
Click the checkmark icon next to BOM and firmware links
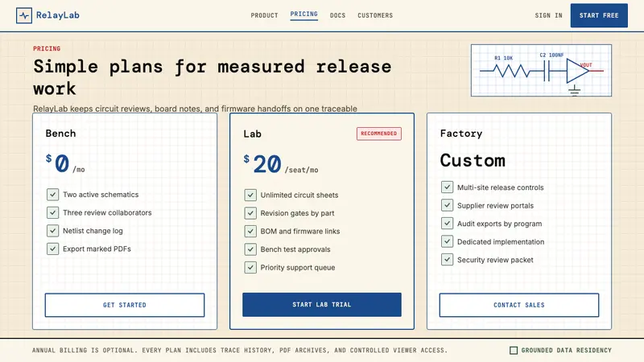coord(250,231)
